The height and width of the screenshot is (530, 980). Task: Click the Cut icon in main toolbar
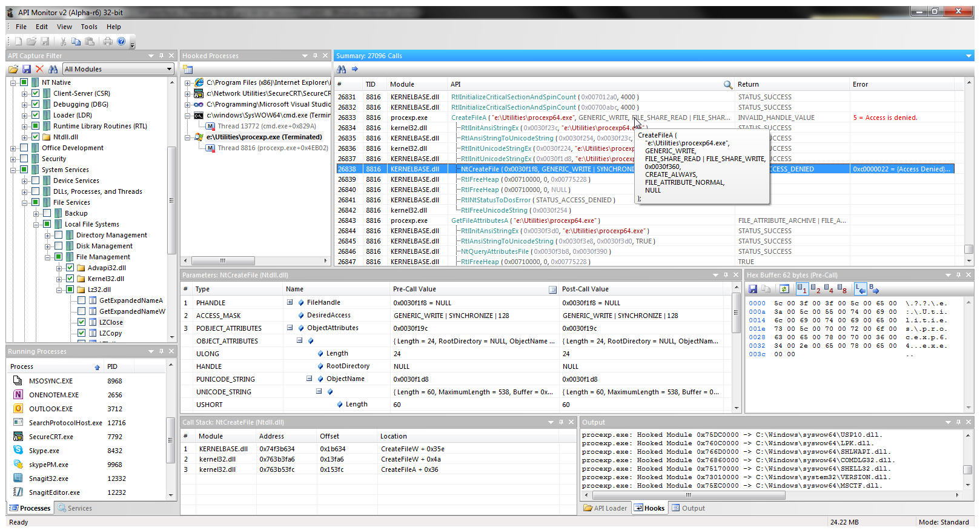click(x=62, y=41)
